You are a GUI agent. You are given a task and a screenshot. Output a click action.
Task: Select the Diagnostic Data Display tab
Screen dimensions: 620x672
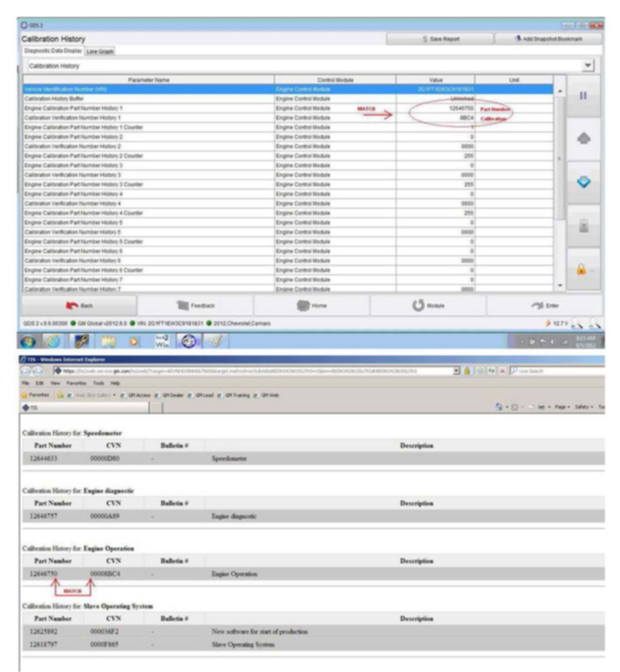[x=53, y=51]
